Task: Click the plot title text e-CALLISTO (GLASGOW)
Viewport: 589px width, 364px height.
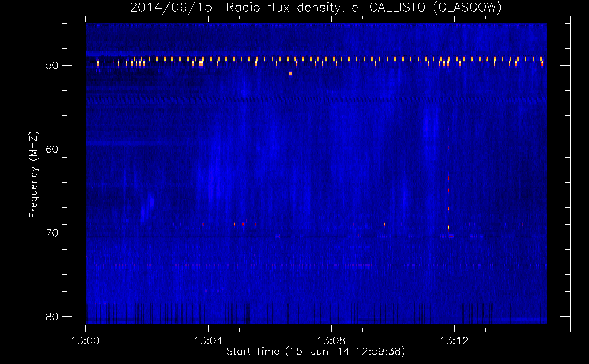Action: tap(427, 7)
